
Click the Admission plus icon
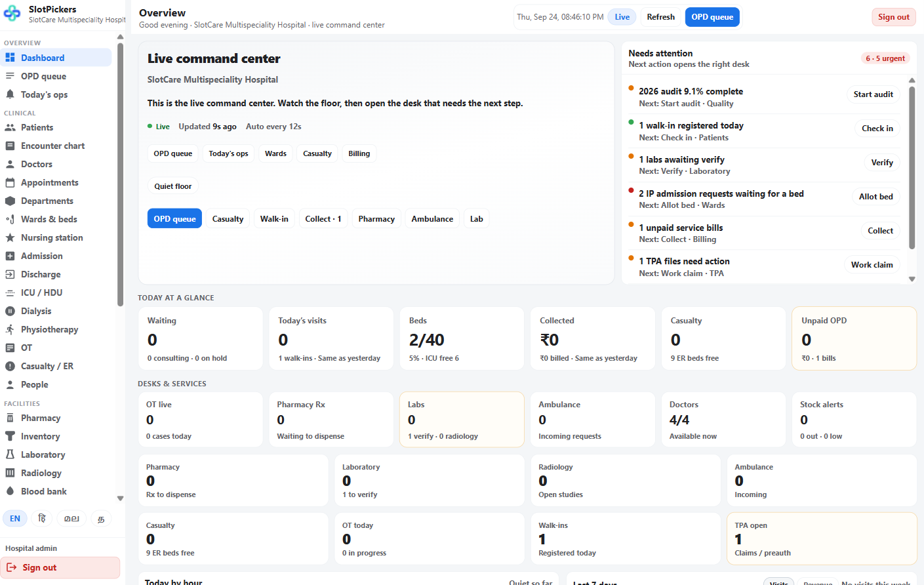tap(10, 256)
